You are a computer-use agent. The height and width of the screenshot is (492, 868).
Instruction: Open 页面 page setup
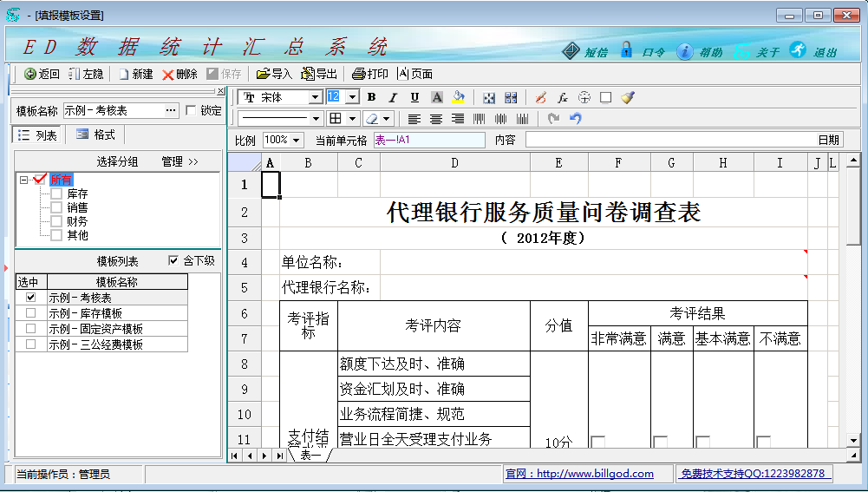tap(414, 74)
